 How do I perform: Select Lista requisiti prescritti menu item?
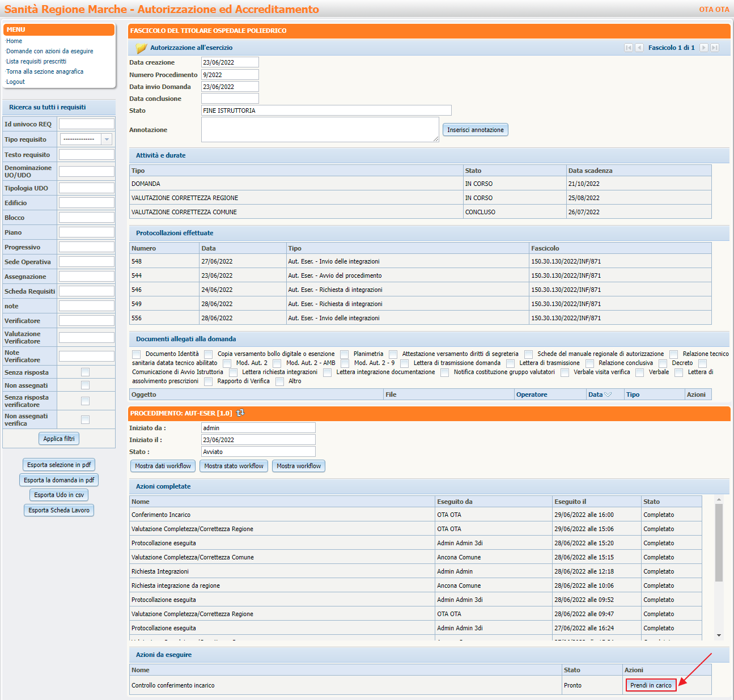[x=36, y=61]
